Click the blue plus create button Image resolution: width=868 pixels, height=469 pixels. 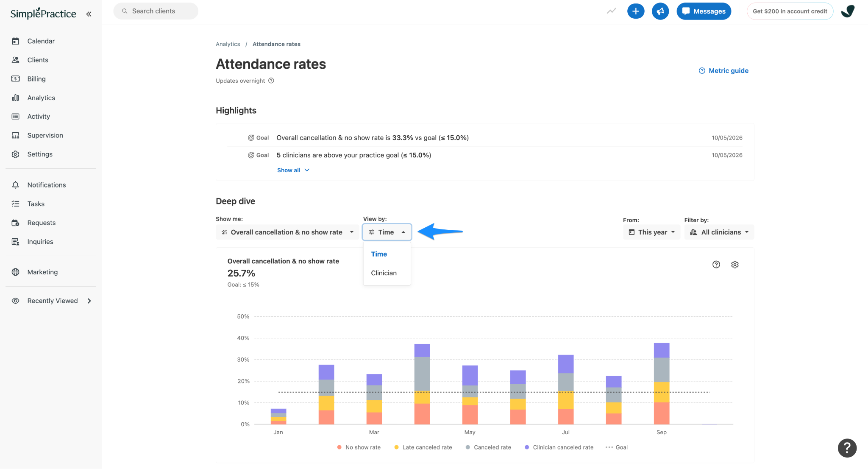pyautogui.click(x=636, y=11)
